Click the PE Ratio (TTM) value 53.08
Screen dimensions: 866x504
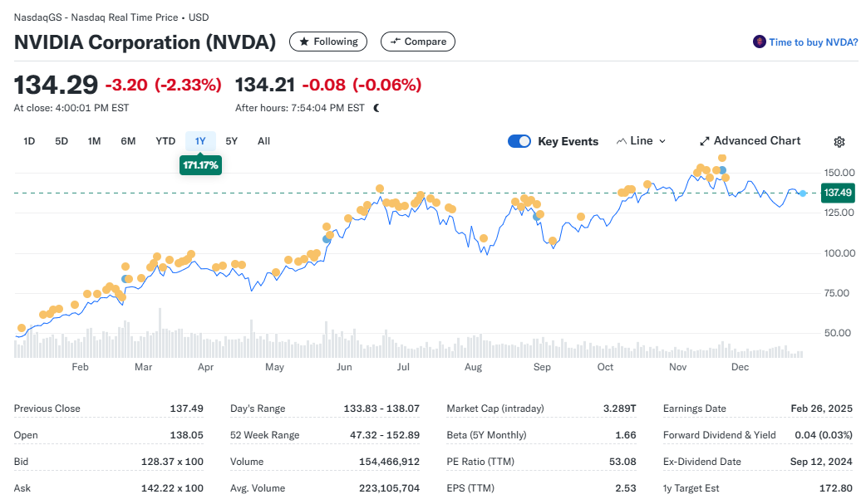point(623,462)
